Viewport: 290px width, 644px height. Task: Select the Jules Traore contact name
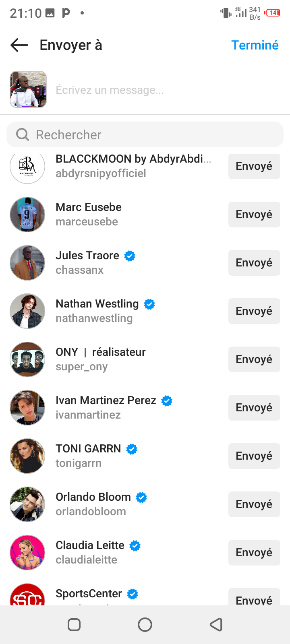point(87,256)
